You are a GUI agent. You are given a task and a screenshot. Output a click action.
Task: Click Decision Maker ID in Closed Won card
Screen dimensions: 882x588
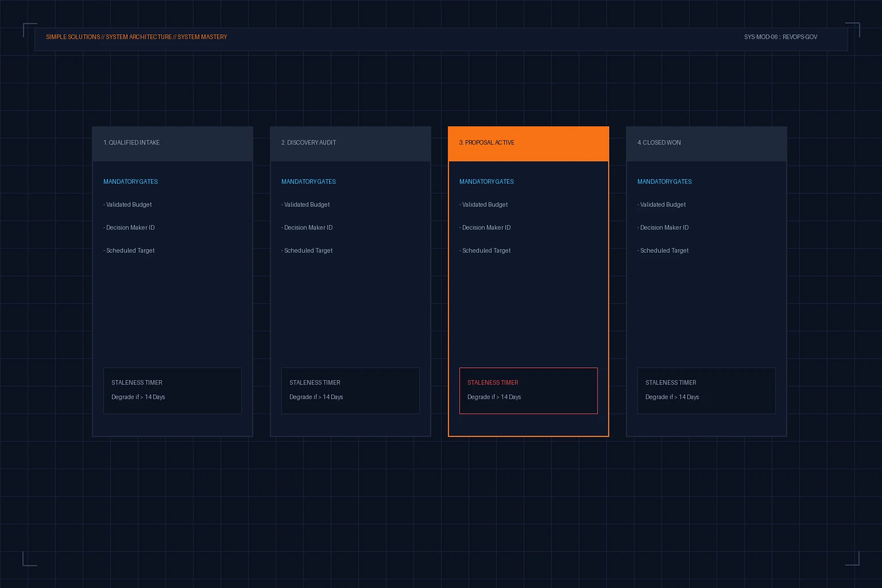pos(663,227)
